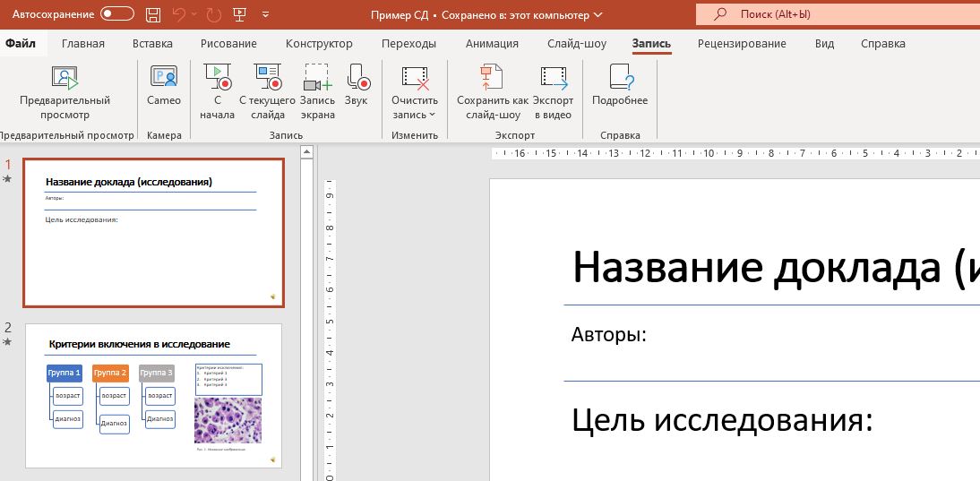Toggle the AutoSave (Автосохранение) switch

tap(117, 15)
